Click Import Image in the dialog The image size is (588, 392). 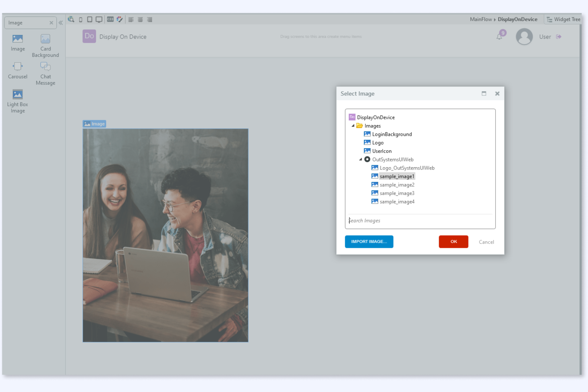pyautogui.click(x=369, y=241)
